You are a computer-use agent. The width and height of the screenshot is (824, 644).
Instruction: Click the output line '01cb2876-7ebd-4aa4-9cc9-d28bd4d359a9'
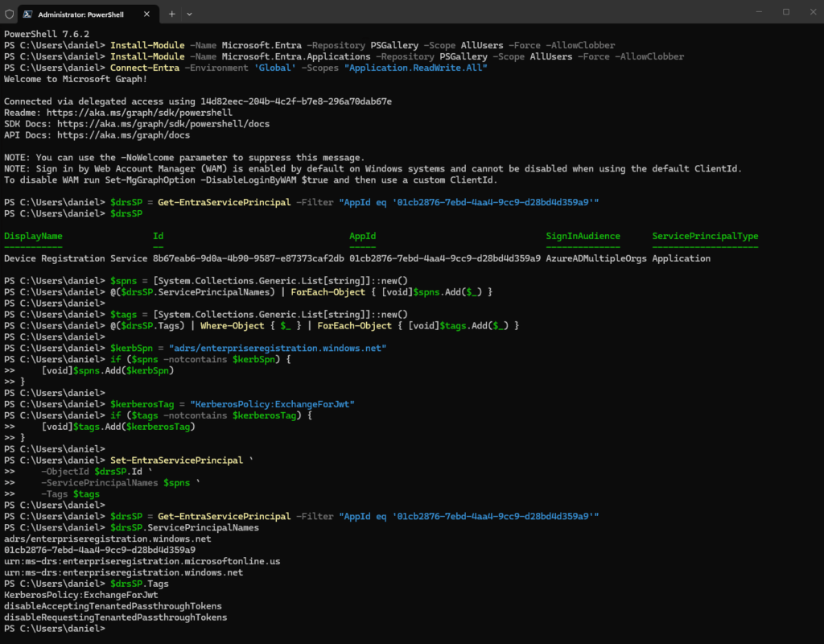click(x=100, y=550)
